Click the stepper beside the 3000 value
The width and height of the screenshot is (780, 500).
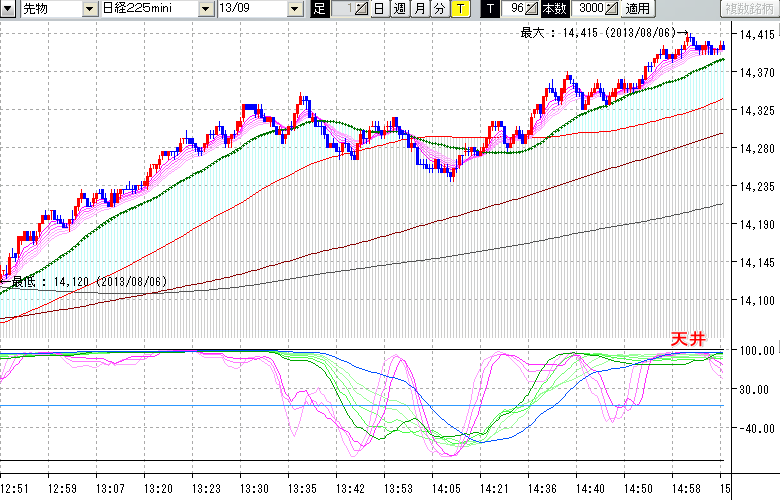click(x=611, y=9)
